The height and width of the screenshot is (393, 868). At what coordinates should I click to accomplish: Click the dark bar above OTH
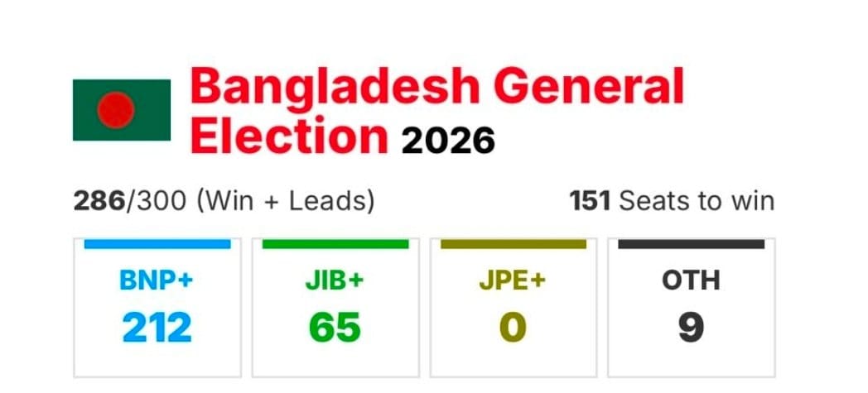(691, 244)
